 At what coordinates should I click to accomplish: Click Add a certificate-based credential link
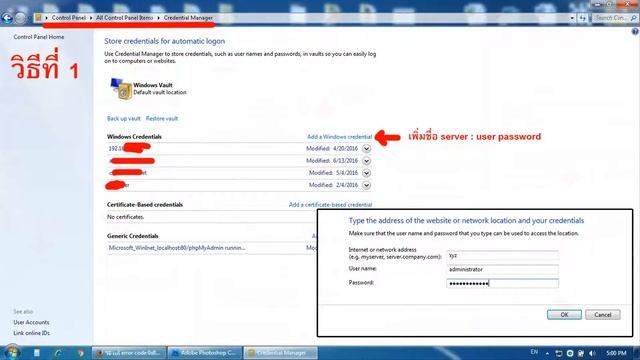pyautogui.click(x=330, y=204)
